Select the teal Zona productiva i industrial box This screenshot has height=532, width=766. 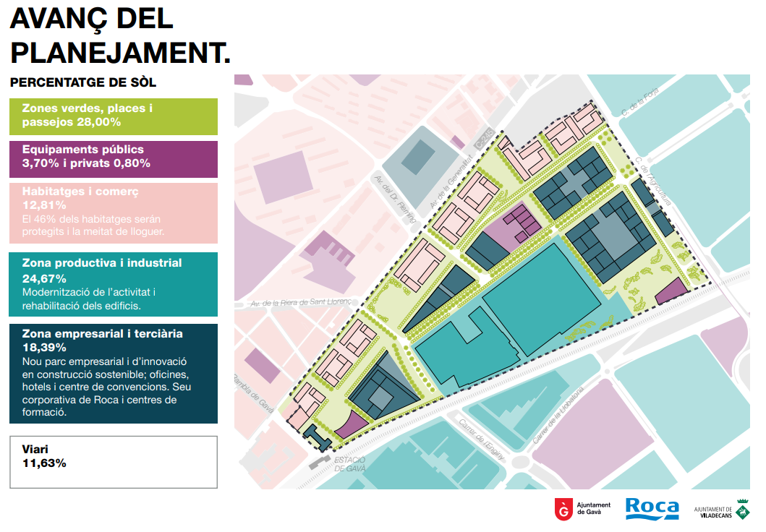point(114,283)
